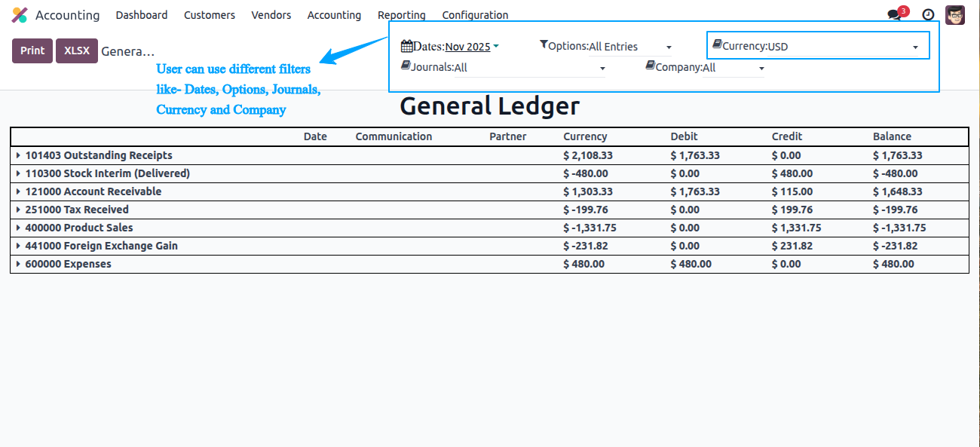980x447 pixels.
Task: Click the calendar icon beside Dates
Action: 406,46
